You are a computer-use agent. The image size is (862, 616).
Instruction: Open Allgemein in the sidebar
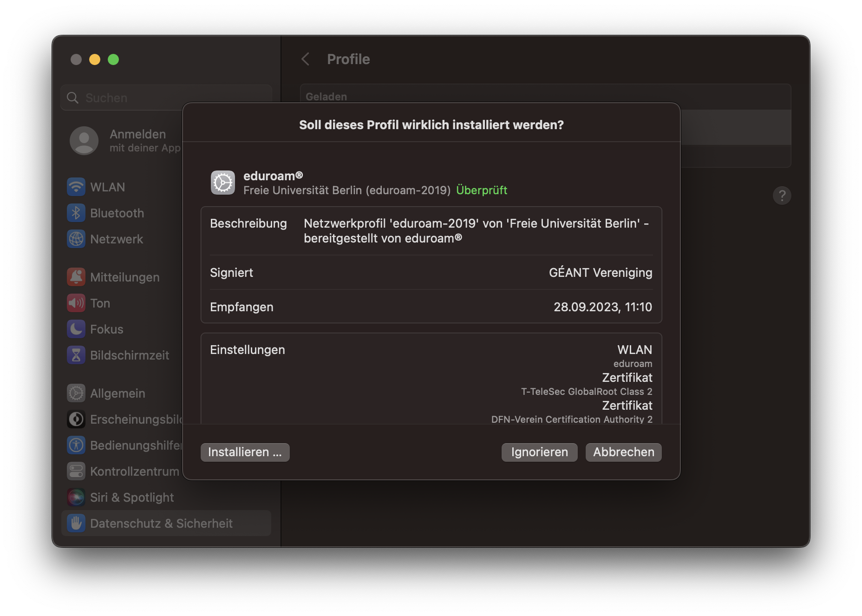pos(118,393)
